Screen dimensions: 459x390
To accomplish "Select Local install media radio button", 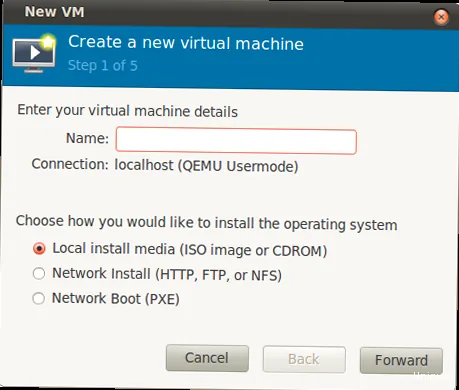I will click(39, 249).
